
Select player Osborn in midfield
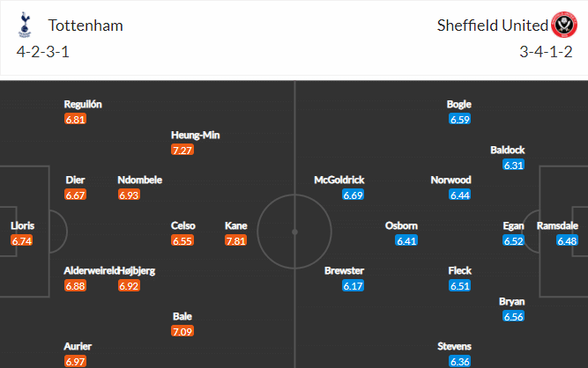click(x=401, y=225)
